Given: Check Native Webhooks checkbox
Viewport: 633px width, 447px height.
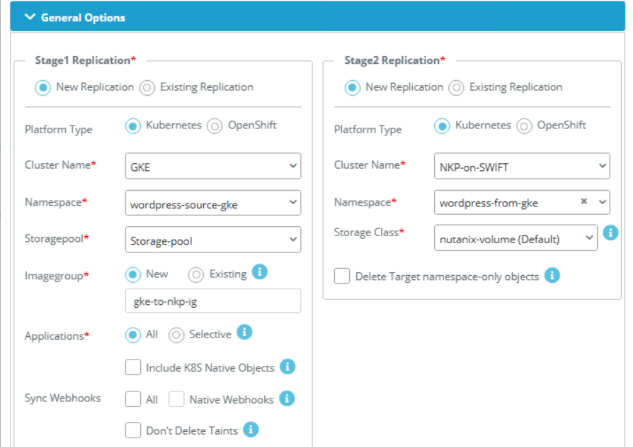Looking at the screenshot, I should click(x=176, y=399).
